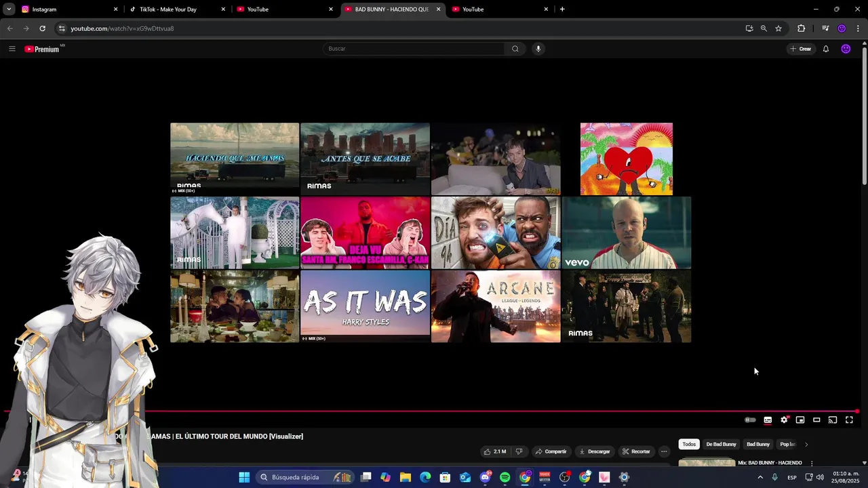The width and height of the screenshot is (868, 488).
Task: Open Chrome extensions puzzle icon
Action: point(801,28)
